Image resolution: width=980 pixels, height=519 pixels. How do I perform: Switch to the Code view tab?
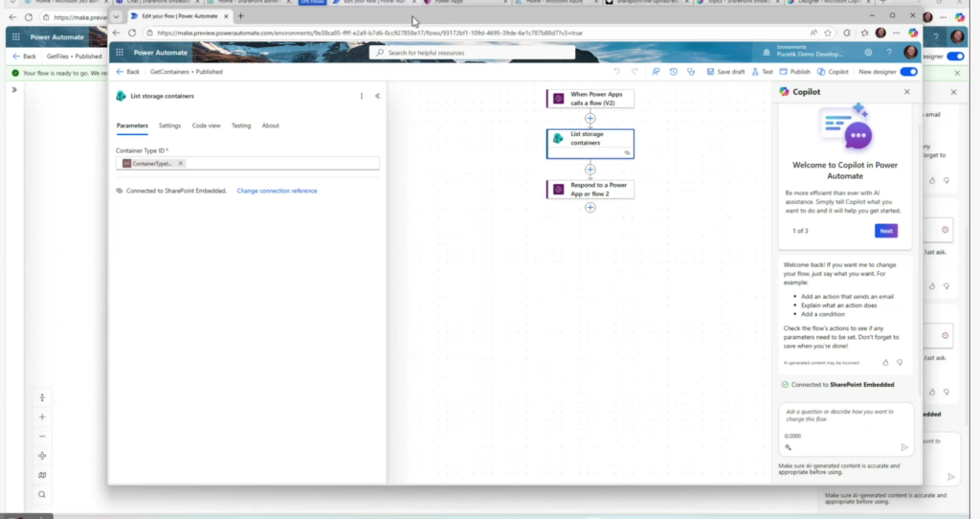pyautogui.click(x=206, y=125)
